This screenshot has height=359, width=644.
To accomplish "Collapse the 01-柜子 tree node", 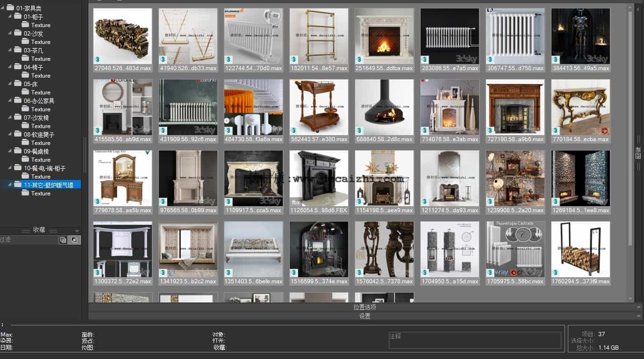I will pyautogui.click(x=9, y=16).
